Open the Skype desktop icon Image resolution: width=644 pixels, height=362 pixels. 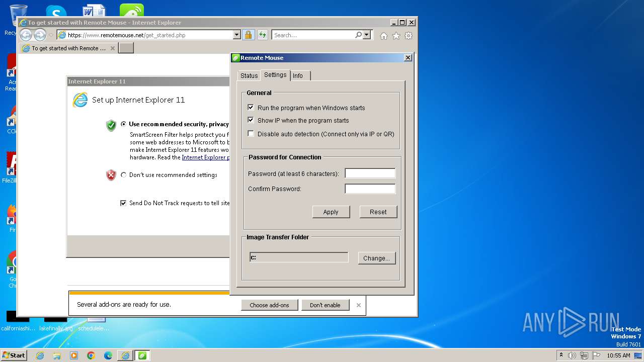pyautogui.click(x=56, y=12)
